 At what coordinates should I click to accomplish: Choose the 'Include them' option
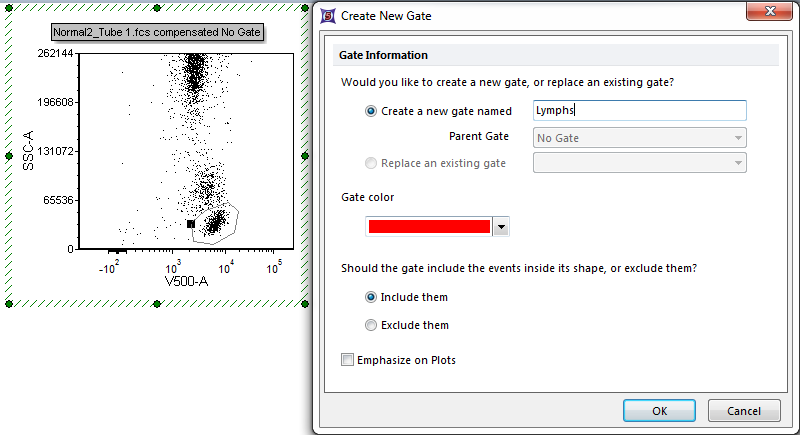point(372,297)
